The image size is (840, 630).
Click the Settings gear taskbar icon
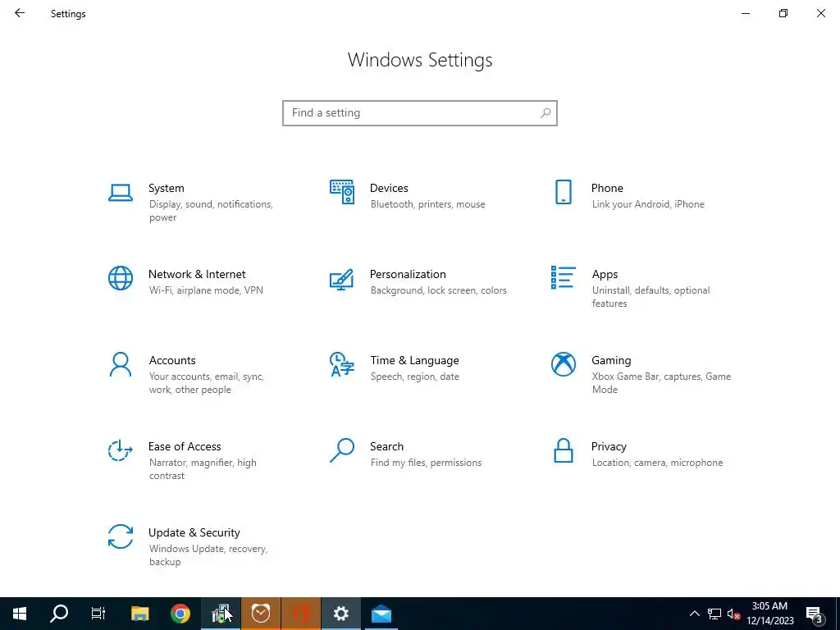click(341, 614)
